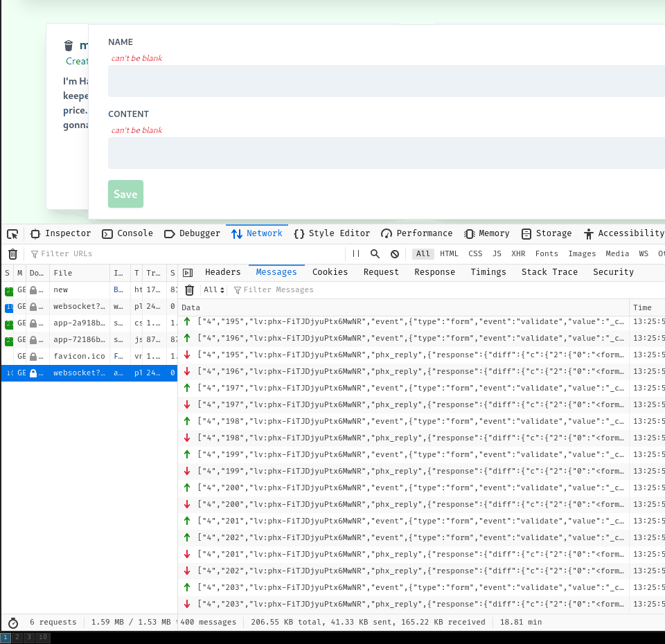Clear all network requests with trash icon
Viewport: 665px width, 644px height.
(12, 253)
